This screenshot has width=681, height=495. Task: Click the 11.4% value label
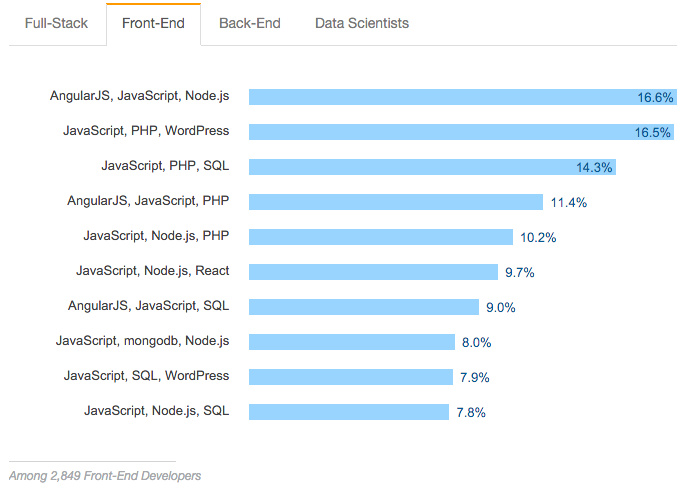[x=569, y=202]
